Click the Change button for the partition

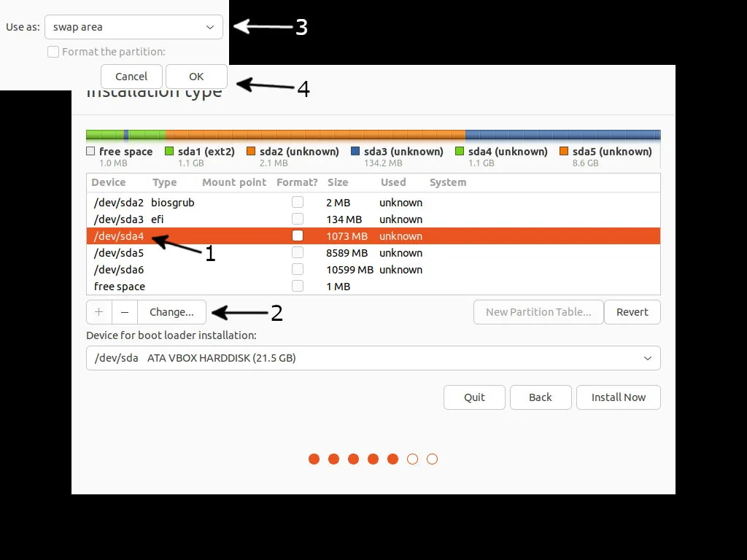click(x=171, y=311)
